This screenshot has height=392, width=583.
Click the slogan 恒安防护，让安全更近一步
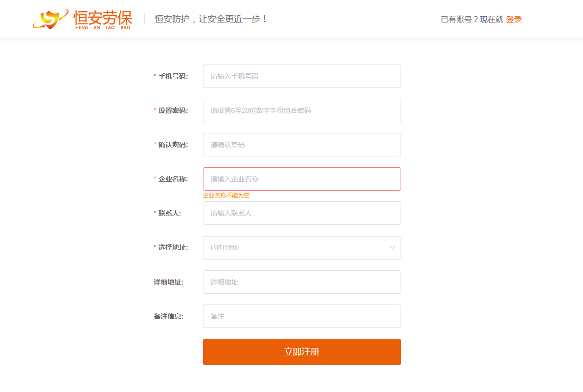pos(211,19)
